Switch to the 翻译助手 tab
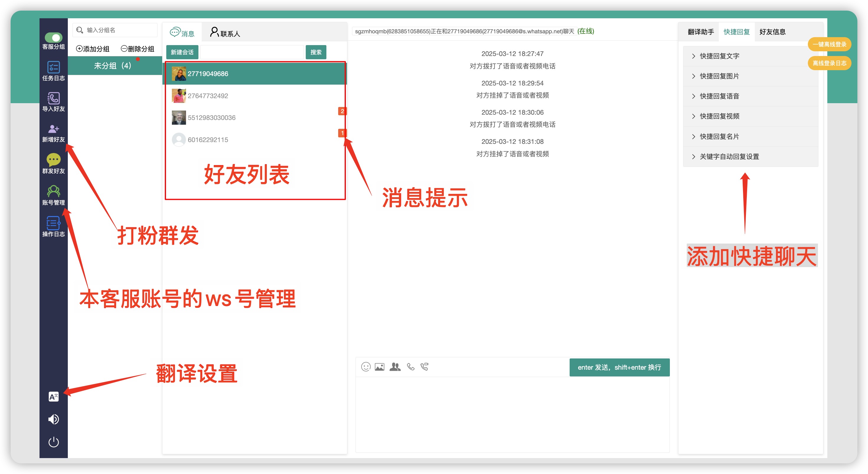Viewport: 868px width, 474px height. tap(700, 32)
